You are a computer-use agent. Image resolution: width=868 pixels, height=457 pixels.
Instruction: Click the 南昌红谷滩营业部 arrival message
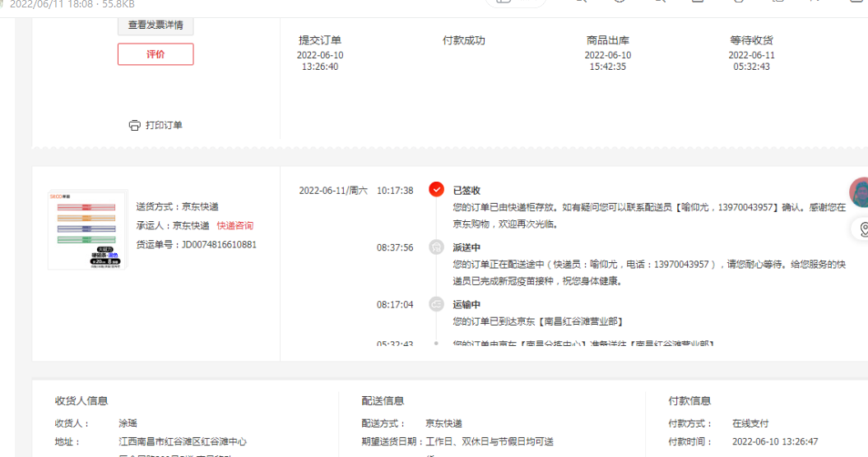[x=538, y=321]
